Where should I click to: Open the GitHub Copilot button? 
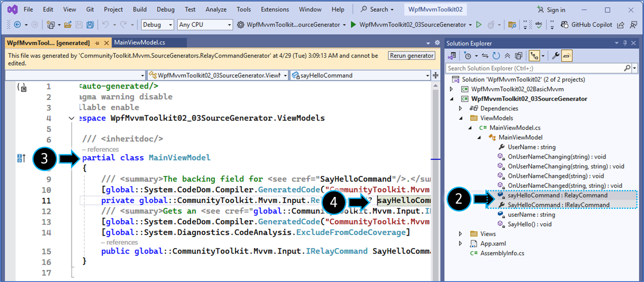[586, 25]
